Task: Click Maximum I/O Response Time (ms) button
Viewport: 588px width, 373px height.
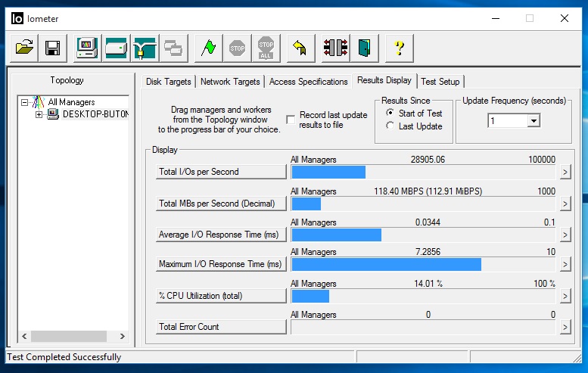Action: coord(221,264)
